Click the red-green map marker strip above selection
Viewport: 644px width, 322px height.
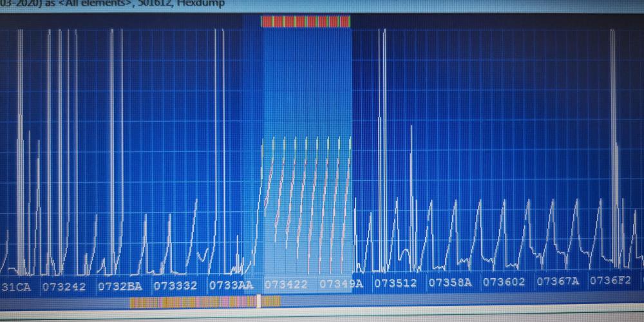[305, 21]
